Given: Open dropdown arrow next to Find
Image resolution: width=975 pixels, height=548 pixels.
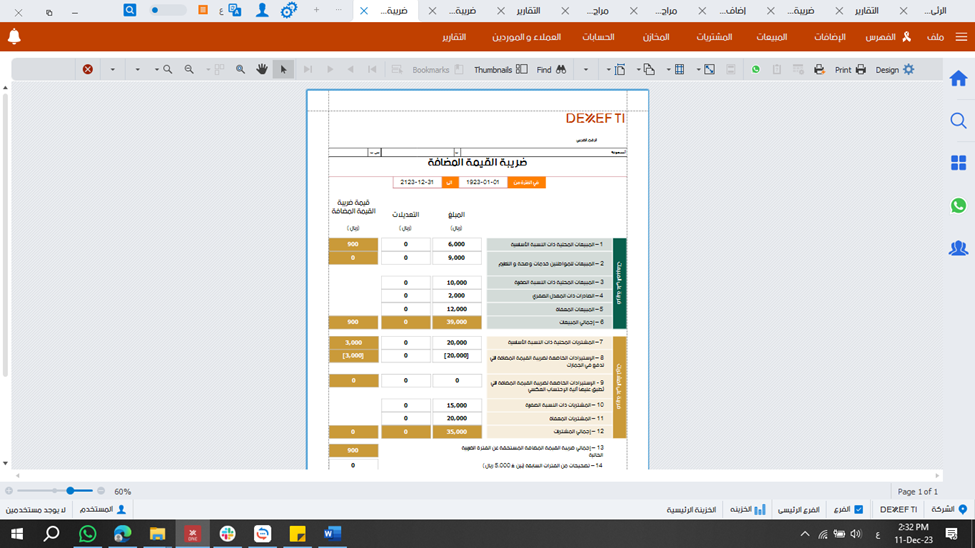Looking at the screenshot, I should [x=586, y=70].
